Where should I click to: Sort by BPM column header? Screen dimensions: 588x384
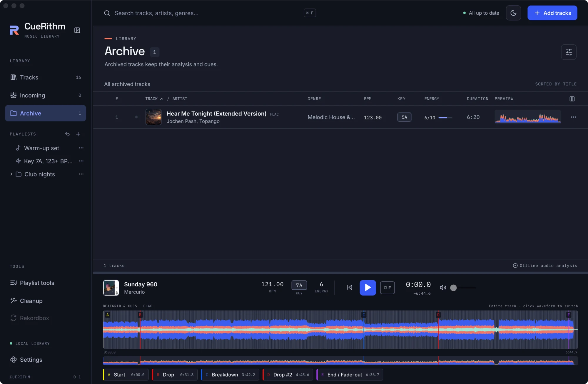(367, 99)
